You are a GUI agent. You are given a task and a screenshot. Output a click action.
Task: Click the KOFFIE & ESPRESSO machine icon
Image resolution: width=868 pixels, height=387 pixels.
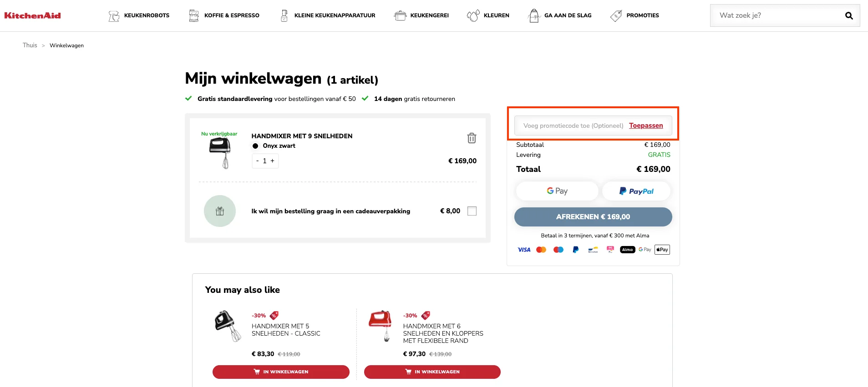(193, 15)
